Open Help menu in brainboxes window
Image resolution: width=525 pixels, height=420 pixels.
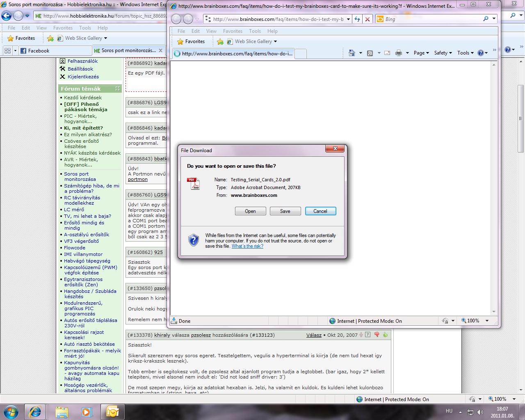(272, 31)
